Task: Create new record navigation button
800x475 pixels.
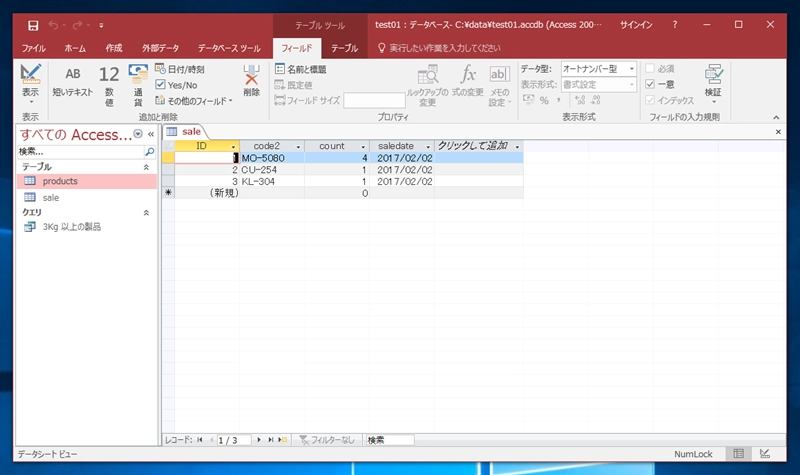Action: click(283, 440)
